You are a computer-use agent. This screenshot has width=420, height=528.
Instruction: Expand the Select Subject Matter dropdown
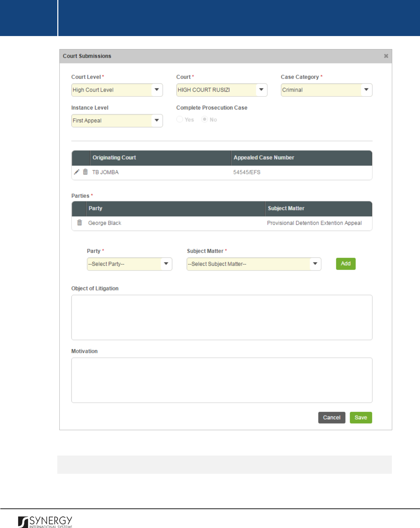coord(254,264)
